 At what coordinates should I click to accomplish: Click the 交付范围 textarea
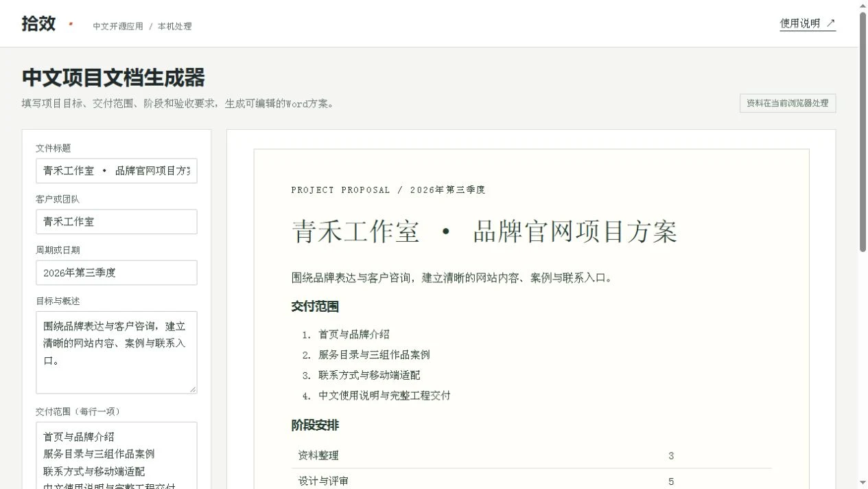point(117,455)
